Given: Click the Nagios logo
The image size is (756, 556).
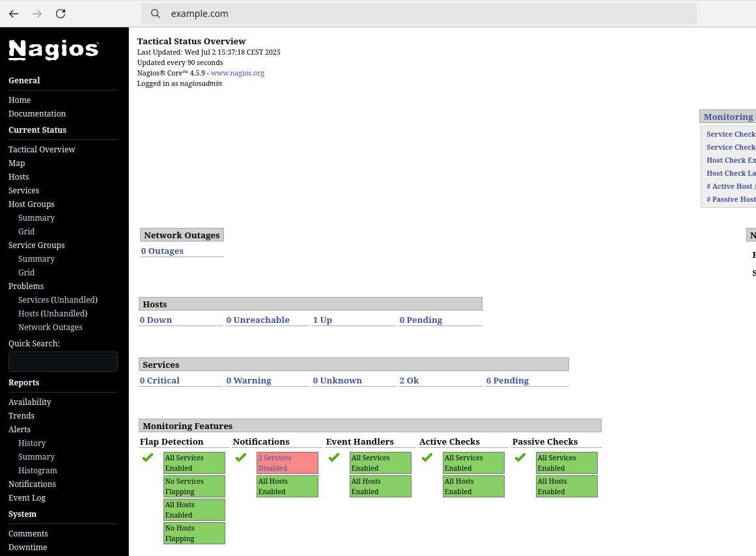Looking at the screenshot, I should coord(53,49).
